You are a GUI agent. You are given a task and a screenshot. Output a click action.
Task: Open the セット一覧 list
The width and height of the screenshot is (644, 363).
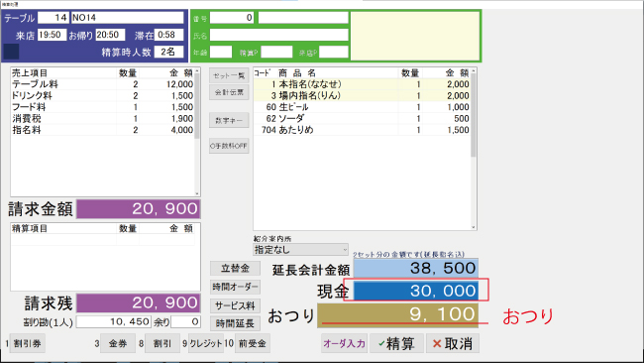pyautogui.click(x=229, y=75)
